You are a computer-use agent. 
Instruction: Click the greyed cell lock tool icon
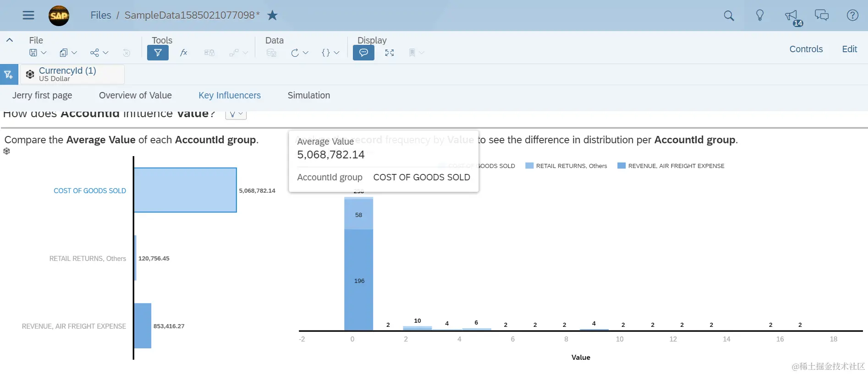(x=209, y=53)
